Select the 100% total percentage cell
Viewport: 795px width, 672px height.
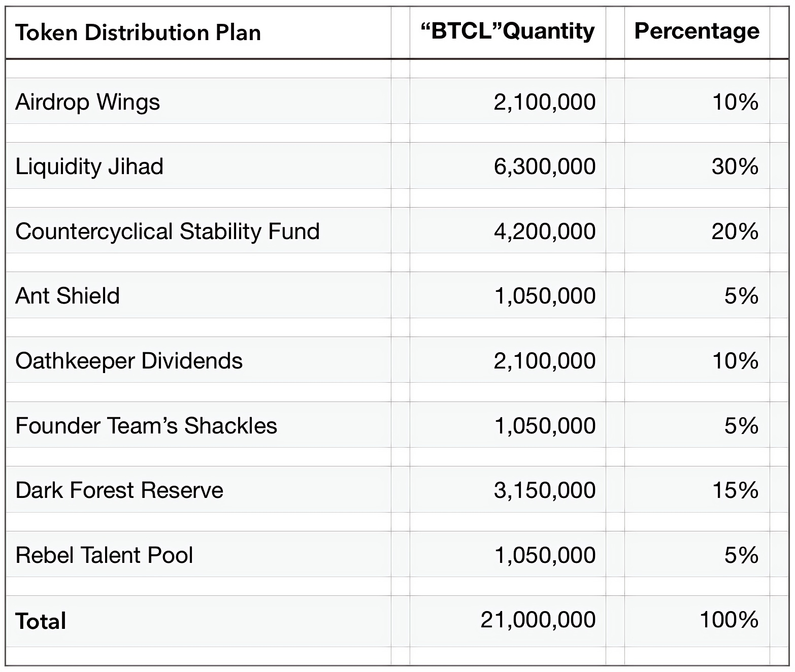coord(729,620)
